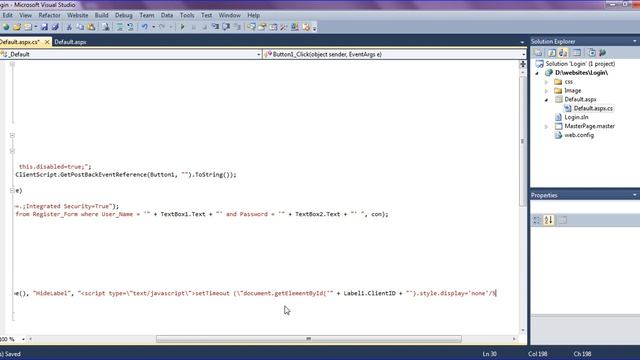Screen dimensions: 640x360
Task: Open the Window menu
Action: pyautogui.click(x=229, y=15)
